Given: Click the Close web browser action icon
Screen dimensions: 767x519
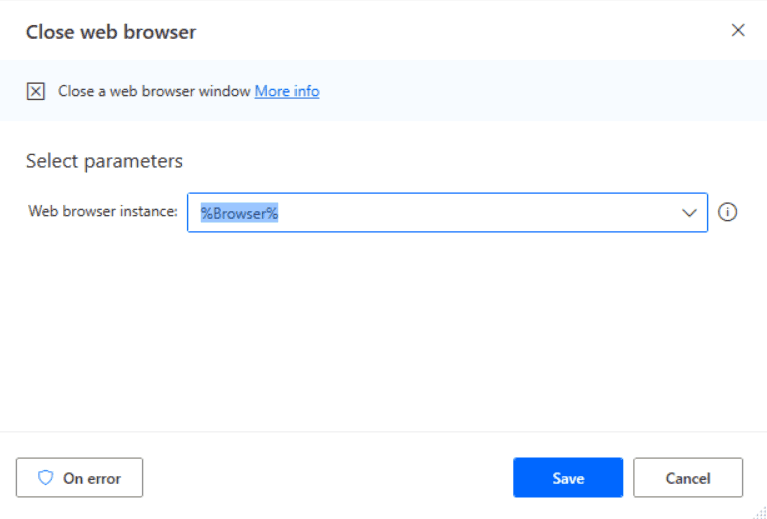Looking at the screenshot, I should coord(35,91).
